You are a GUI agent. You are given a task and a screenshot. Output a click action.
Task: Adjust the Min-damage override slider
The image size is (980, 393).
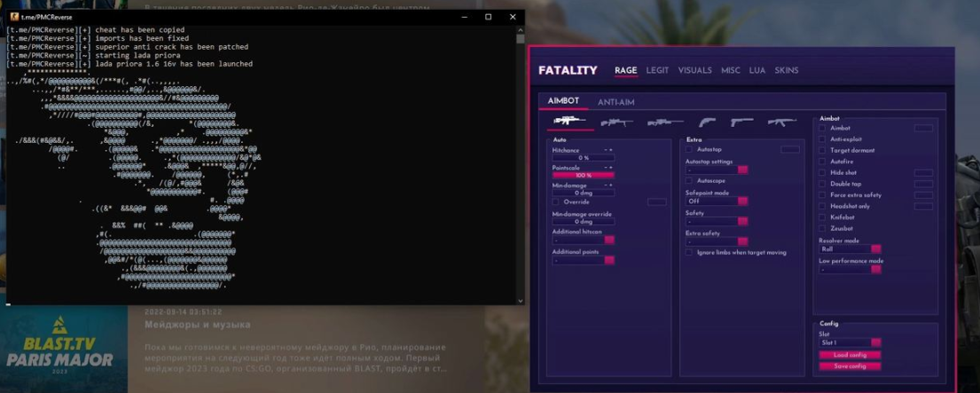pos(584,221)
